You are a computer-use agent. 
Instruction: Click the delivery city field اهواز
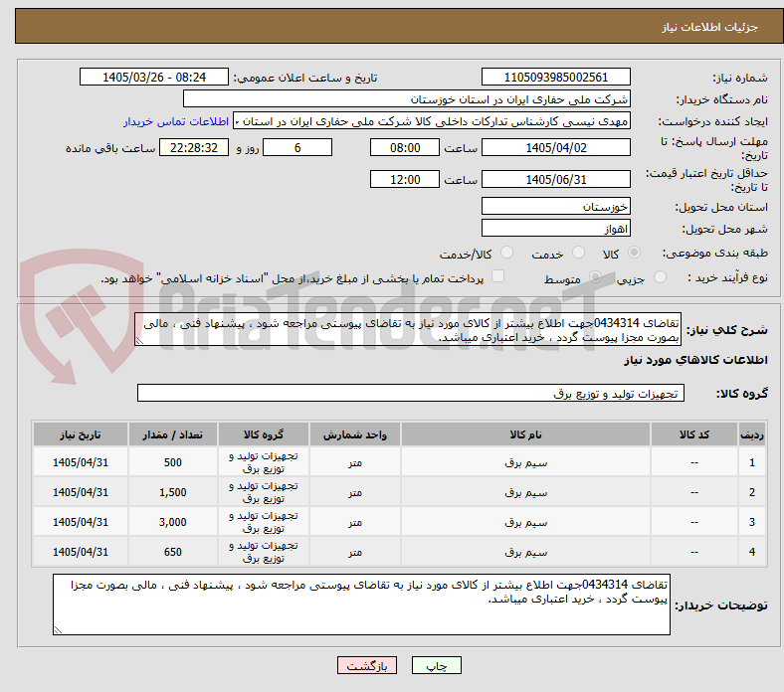555,229
